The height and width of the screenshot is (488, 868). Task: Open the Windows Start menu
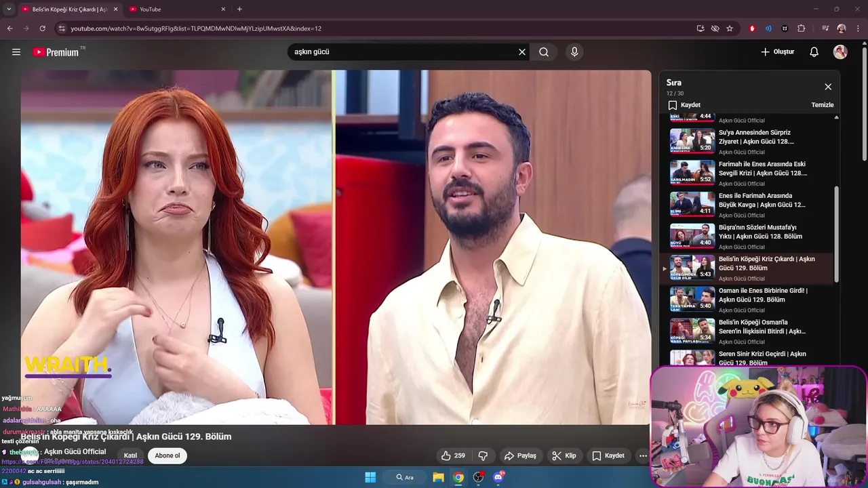pos(370,477)
